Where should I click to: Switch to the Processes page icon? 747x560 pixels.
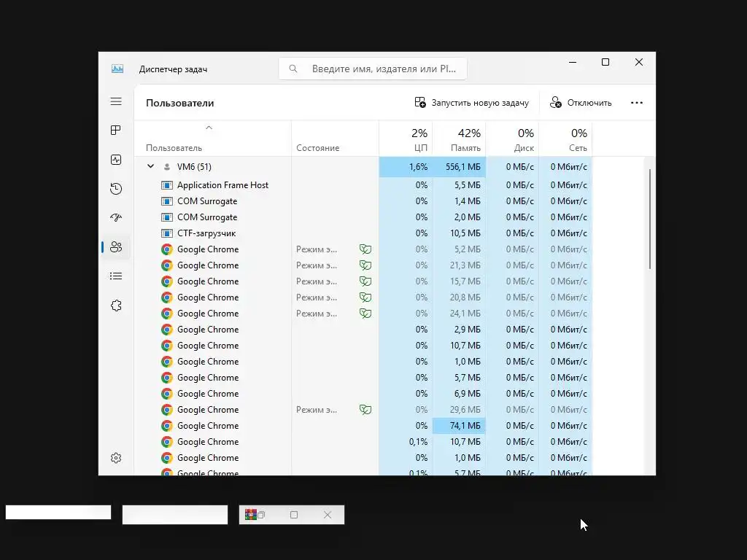tap(116, 131)
